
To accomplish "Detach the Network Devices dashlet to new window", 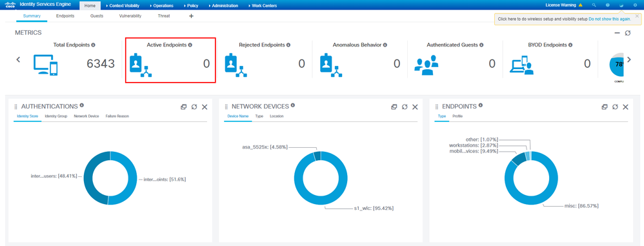I will click(394, 107).
